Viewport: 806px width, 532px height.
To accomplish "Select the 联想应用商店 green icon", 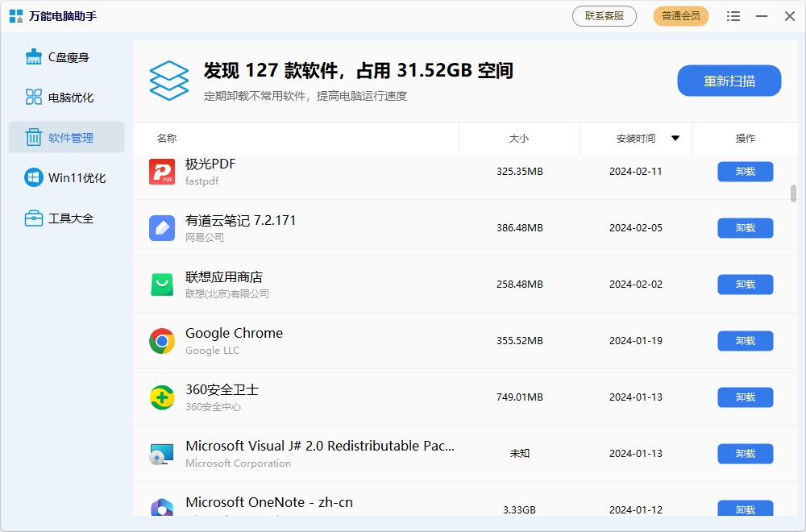I will pos(162,284).
